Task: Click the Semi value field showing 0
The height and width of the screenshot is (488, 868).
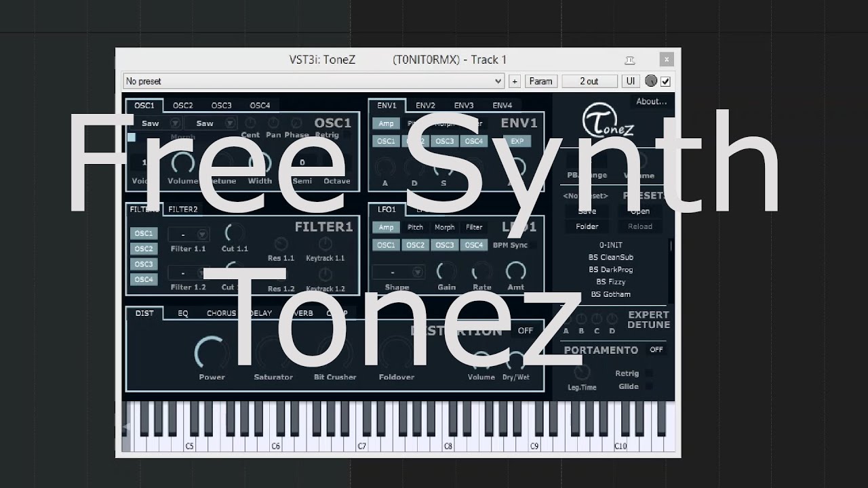Action: coord(302,162)
